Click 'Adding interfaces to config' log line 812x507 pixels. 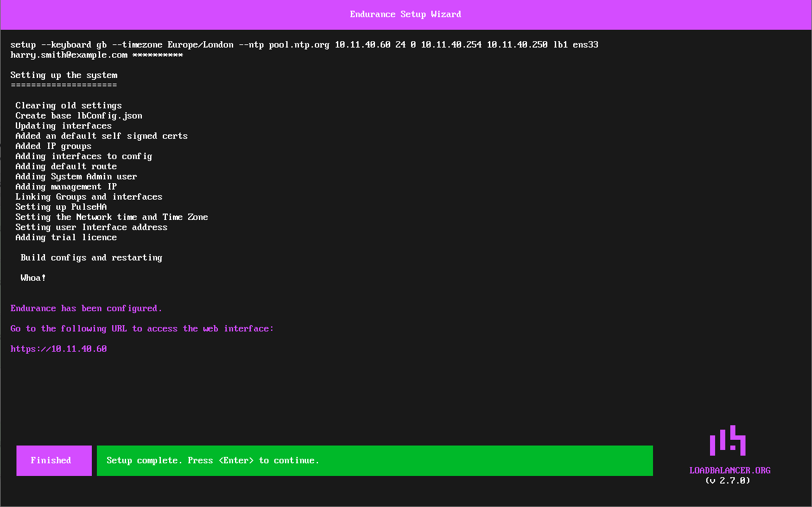[x=84, y=157]
